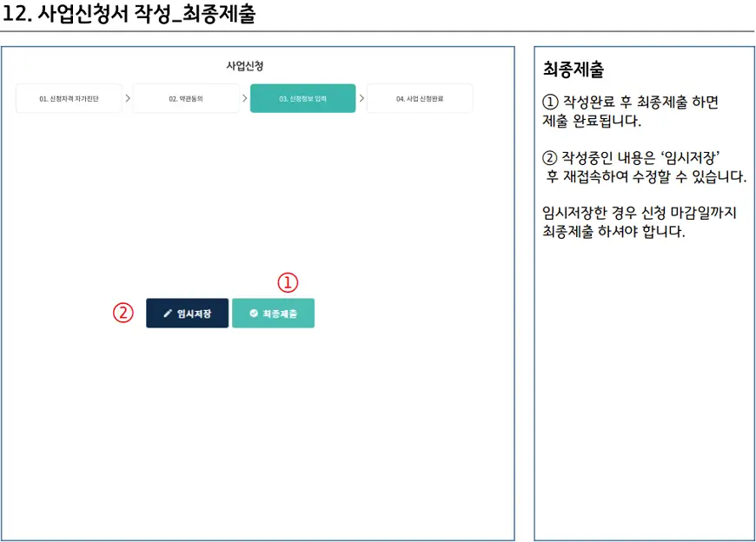This screenshot has height=542, width=756.
Task: Click the red circled number 2 marker
Action: (123, 313)
